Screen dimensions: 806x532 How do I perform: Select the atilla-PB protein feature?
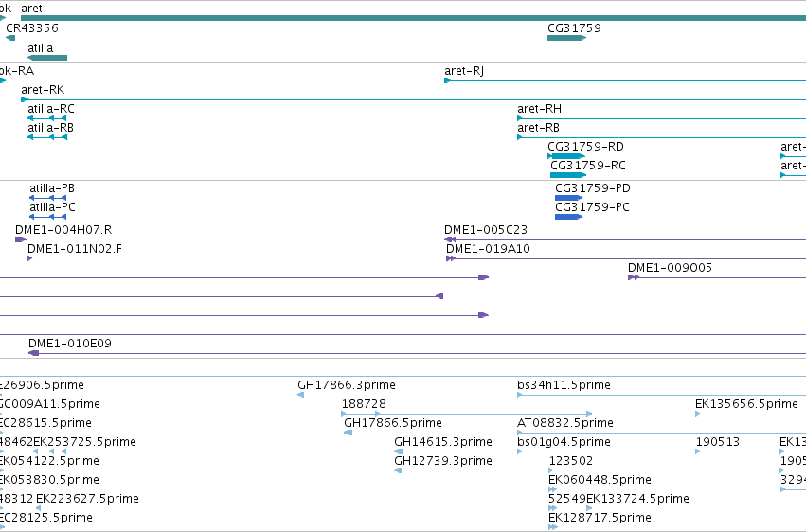(x=47, y=198)
